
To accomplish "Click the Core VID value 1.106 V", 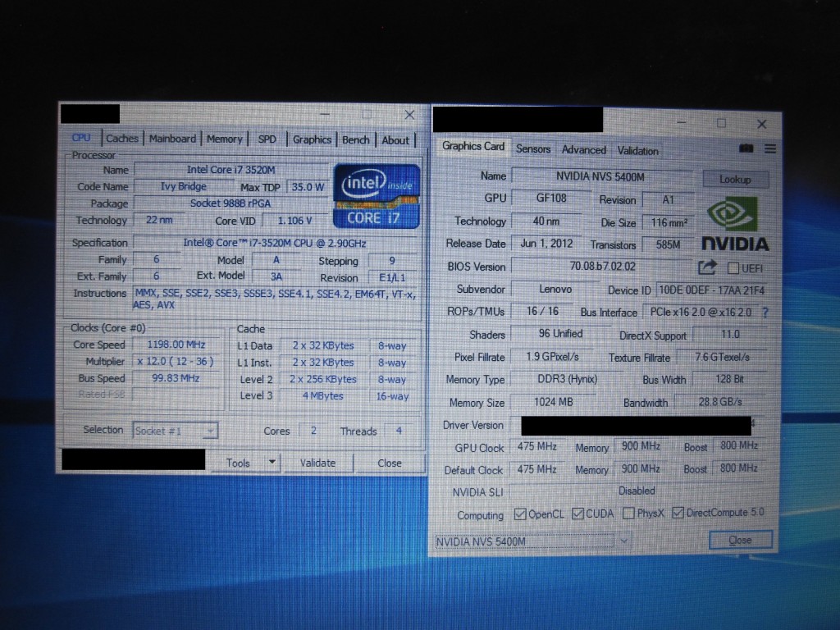I will point(294,221).
